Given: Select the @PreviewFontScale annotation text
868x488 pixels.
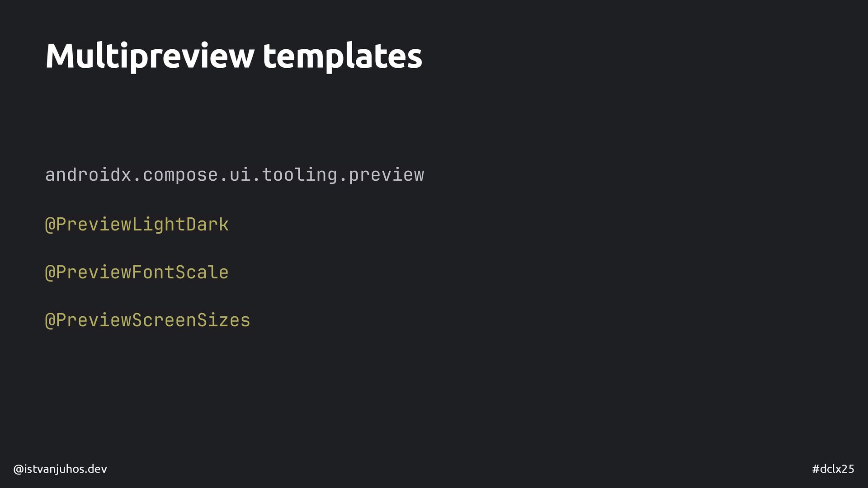Looking at the screenshot, I should pyautogui.click(x=137, y=272).
